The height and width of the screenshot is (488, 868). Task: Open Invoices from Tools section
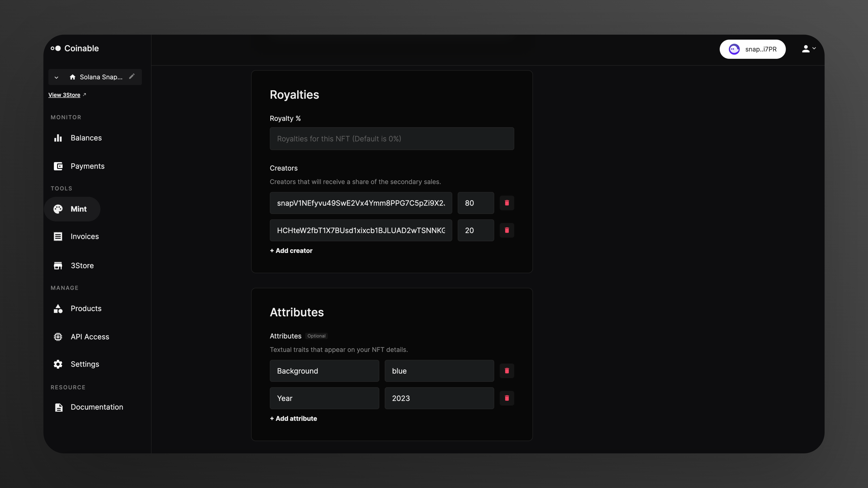click(x=85, y=236)
